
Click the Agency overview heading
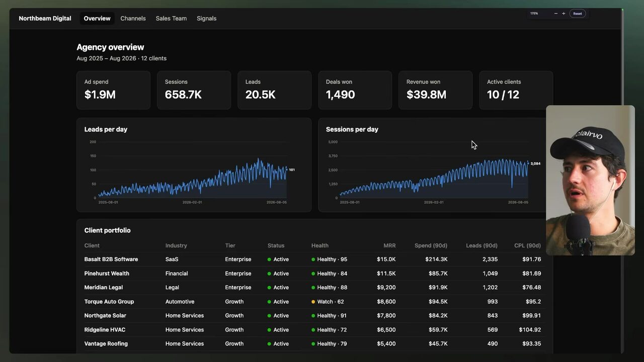(x=110, y=47)
